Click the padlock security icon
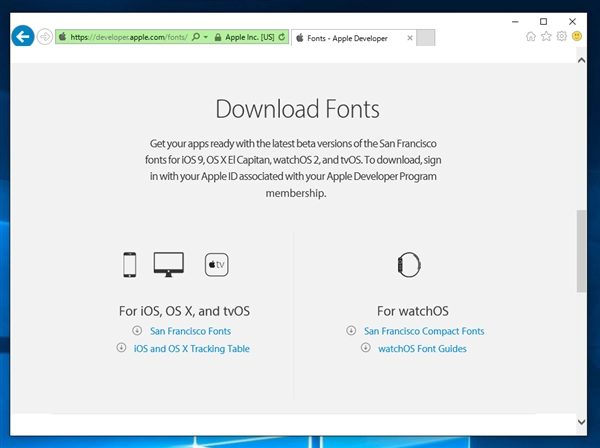Image resolution: width=600 pixels, height=448 pixels. click(x=218, y=37)
